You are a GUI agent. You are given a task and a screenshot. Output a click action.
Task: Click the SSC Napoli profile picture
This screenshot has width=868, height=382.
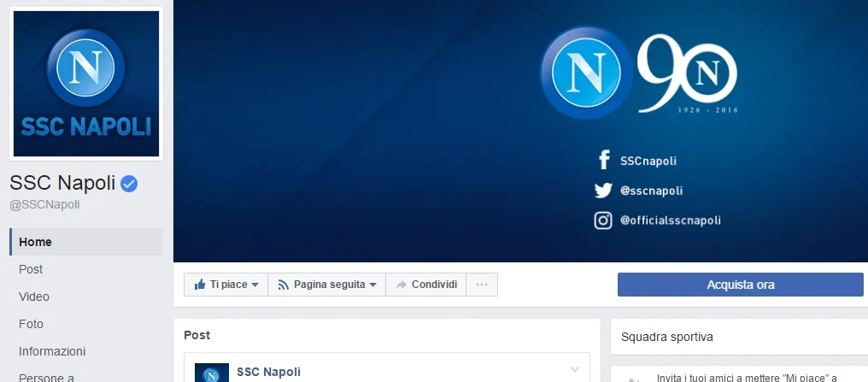(x=86, y=84)
